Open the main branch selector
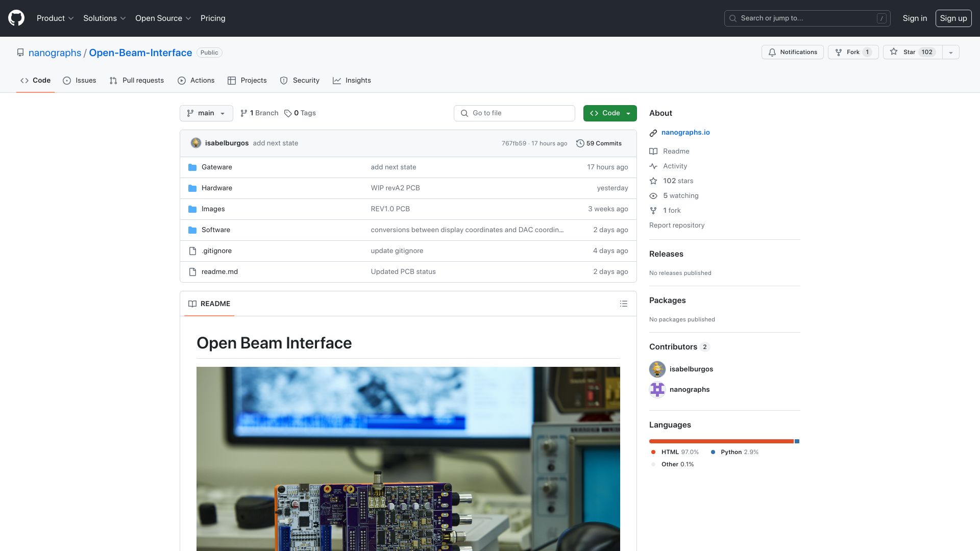This screenshot has width=980, height=551. 206,113
